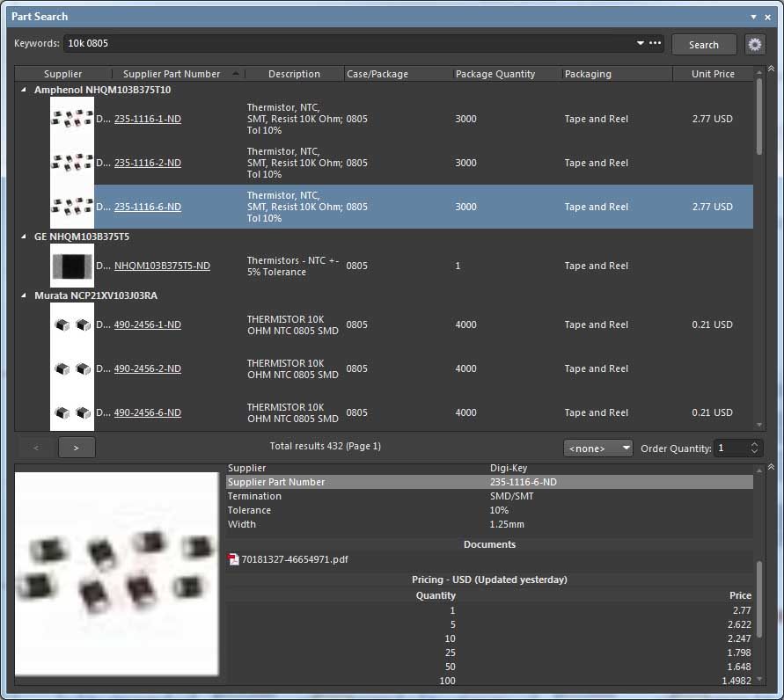This screenshot has width=784, height=700.
Task: Collapse the Amphenol NHQM103B375T10 group
Action: pos(23,90)
